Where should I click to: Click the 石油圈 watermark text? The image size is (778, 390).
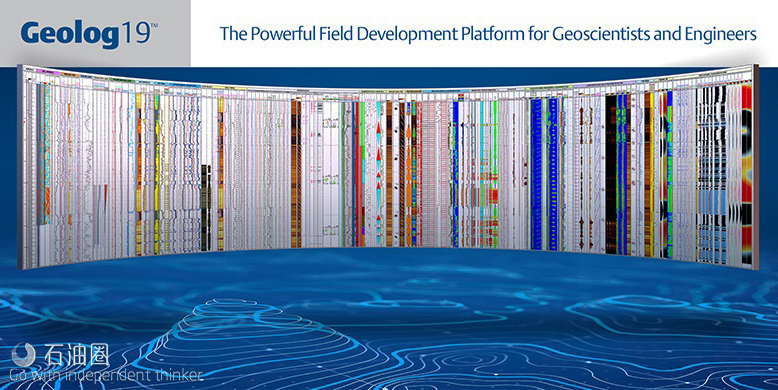[x=76, y=356]
